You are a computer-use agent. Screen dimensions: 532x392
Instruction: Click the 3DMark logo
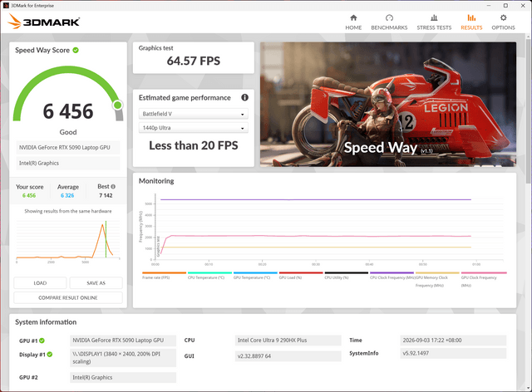click(44, 22)
